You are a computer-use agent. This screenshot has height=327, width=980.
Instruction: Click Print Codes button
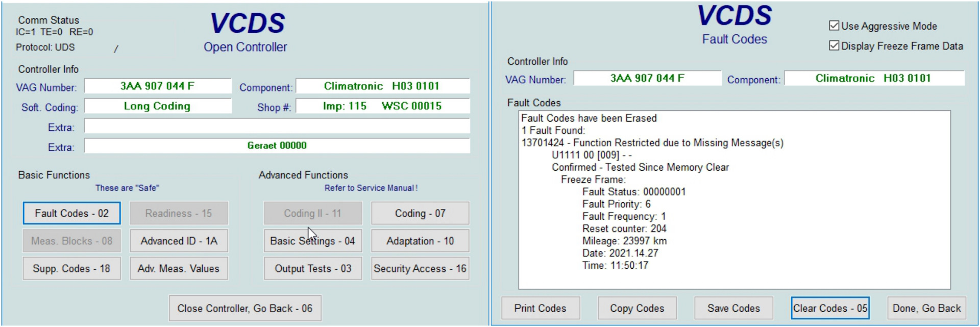coord(541,308)
